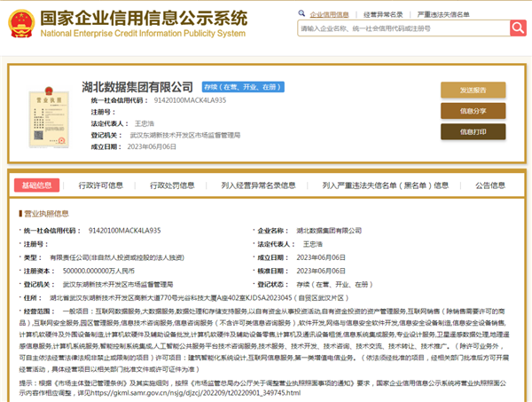
Task: Click the 营业执照信息 section heading
Action: click(x=46, y=214)
